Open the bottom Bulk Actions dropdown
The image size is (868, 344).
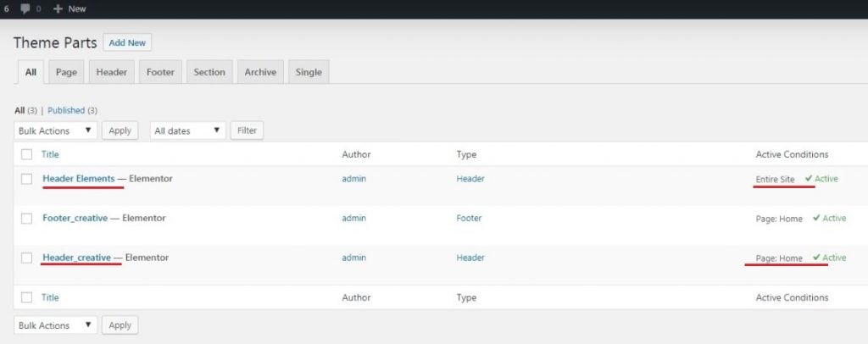[x=56, y=325]
